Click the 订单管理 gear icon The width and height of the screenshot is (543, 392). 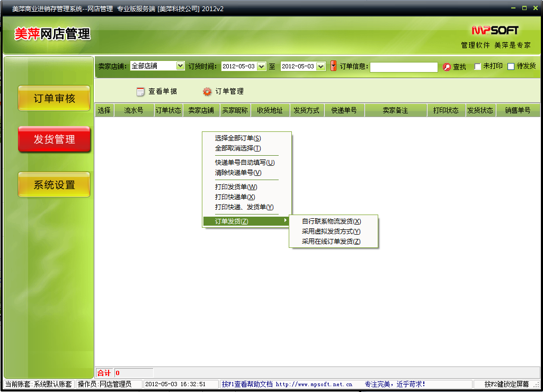[x=207, y=92]
